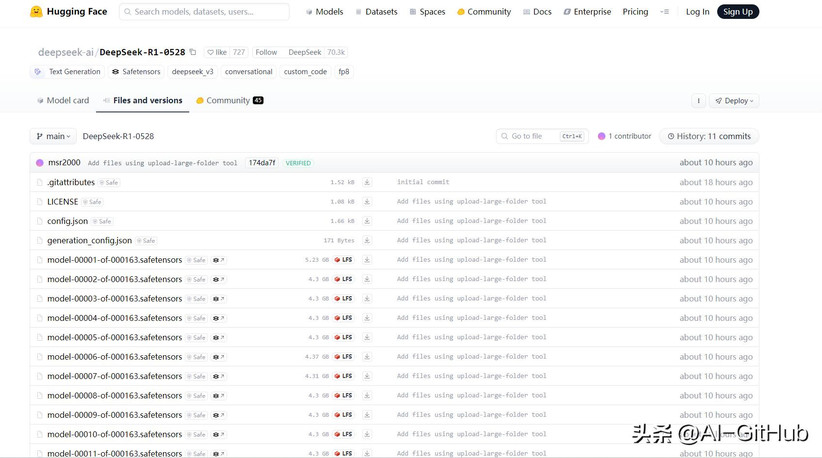Open the three-dot options menu

[x=698, y=101]
